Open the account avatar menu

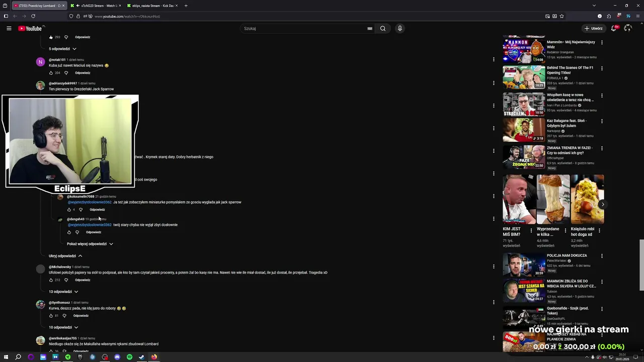(627, 29)
